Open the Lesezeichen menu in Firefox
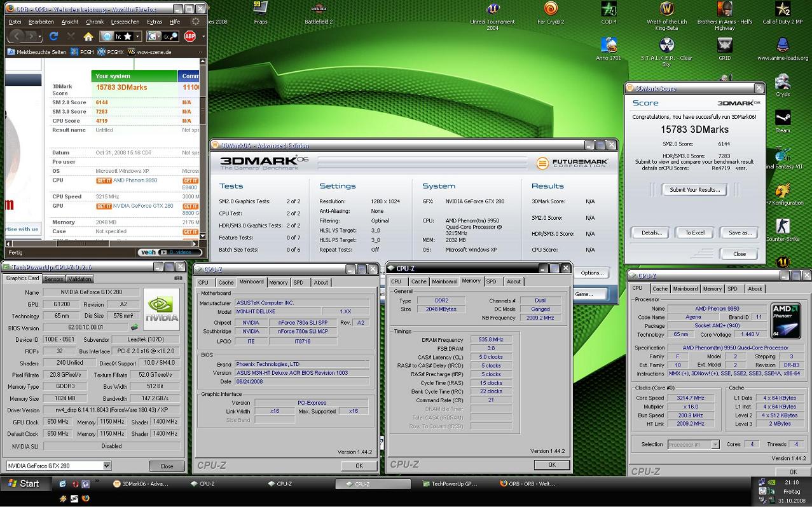The image size is (812, 507). [125, 22]
